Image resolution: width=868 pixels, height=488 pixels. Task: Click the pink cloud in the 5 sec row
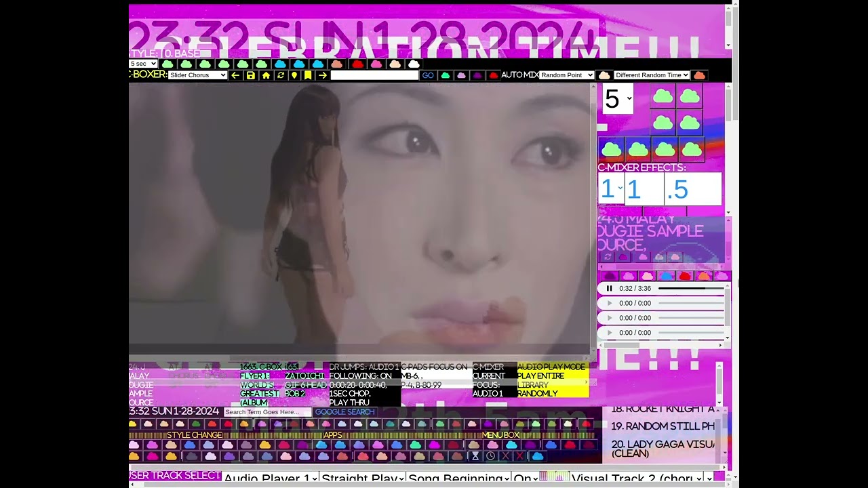(376, 64)
